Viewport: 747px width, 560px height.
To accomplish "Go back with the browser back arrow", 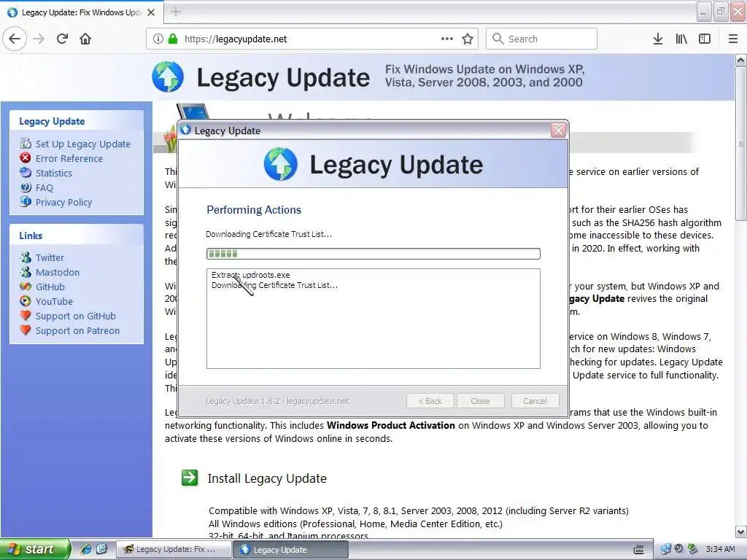I will (x=15, y=39).
